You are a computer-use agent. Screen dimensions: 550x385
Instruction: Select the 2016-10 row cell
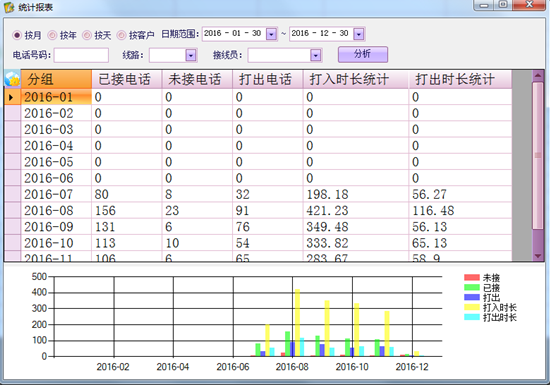56,243
